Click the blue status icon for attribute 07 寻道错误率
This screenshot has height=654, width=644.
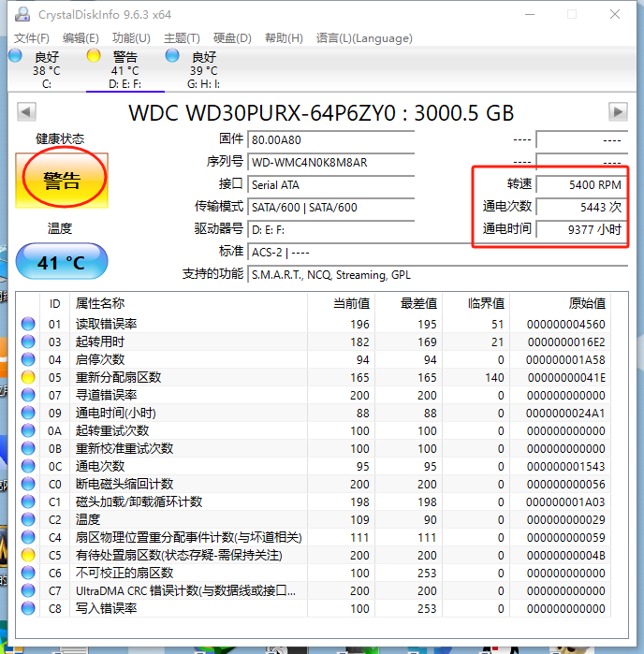[28, 395]
